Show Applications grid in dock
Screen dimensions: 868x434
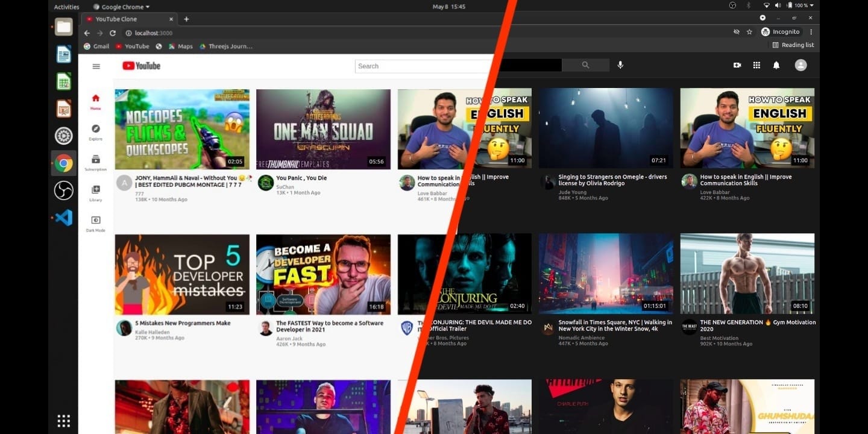pos(64,420)
